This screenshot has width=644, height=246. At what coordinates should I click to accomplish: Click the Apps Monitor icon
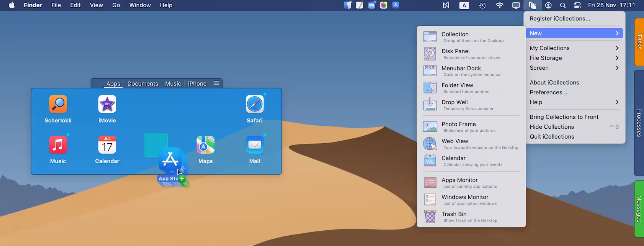tap(430, 183)
